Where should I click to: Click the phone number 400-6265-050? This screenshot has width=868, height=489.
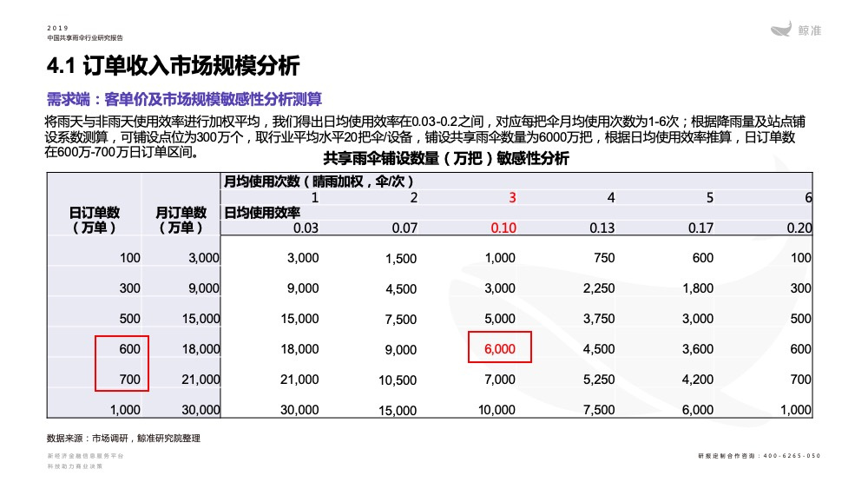[792, 456]
